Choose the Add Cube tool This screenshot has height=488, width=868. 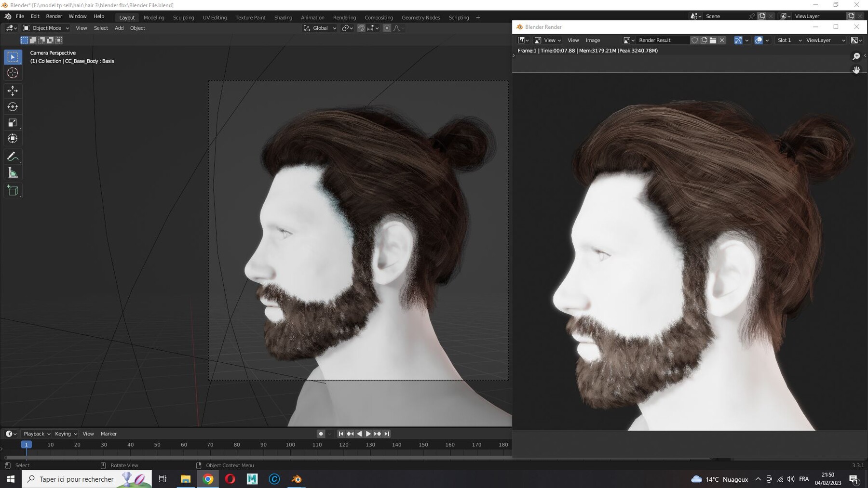pyautogui.click(x=13, y=191)
